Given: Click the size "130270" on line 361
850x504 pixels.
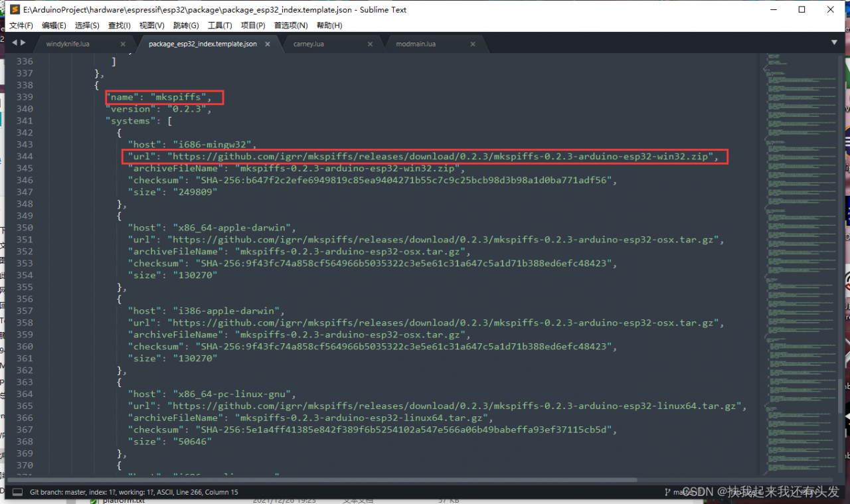Looking at the screenshot, I should 195,359.
